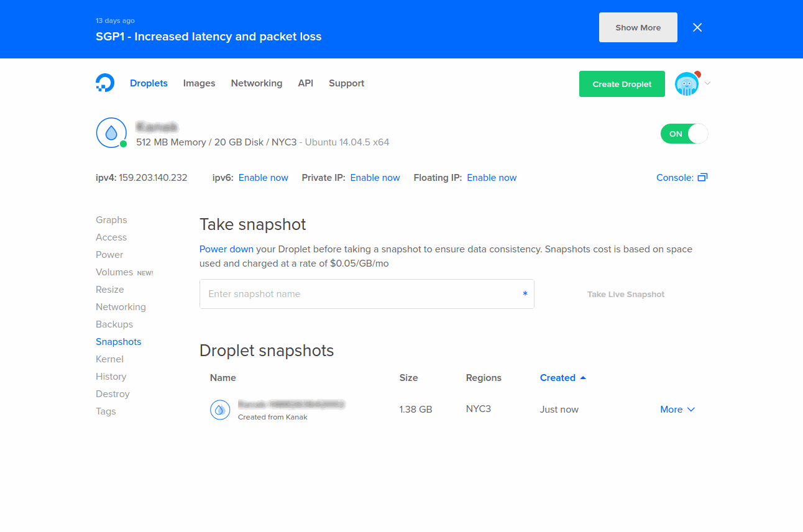The image size is (803, 532).
Task: Click the DigitalOcean logo icon
Action: tap(105, 83)
